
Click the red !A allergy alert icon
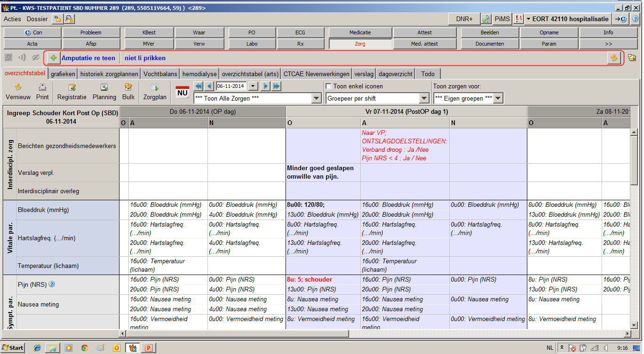(x=519, y=19)
